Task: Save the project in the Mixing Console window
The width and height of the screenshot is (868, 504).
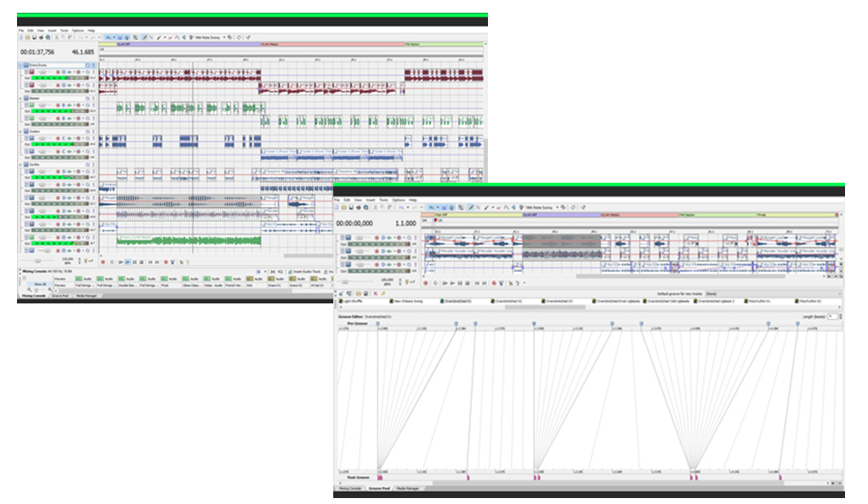Action: [34, 37]
